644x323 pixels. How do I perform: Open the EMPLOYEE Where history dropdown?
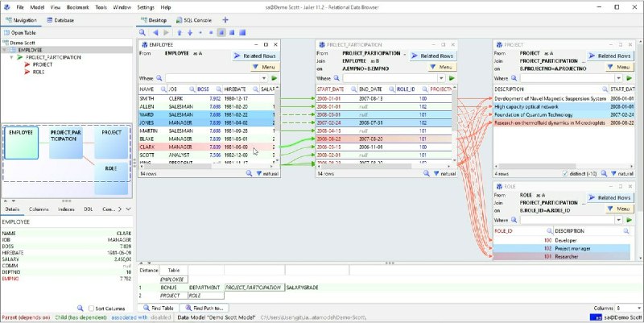[264, 78]
